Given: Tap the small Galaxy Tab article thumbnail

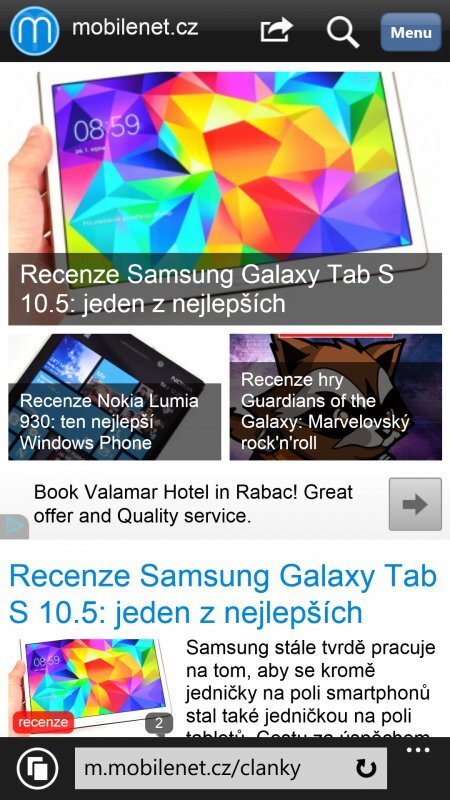Looking at the screenshot, I should tap(90, 685).
